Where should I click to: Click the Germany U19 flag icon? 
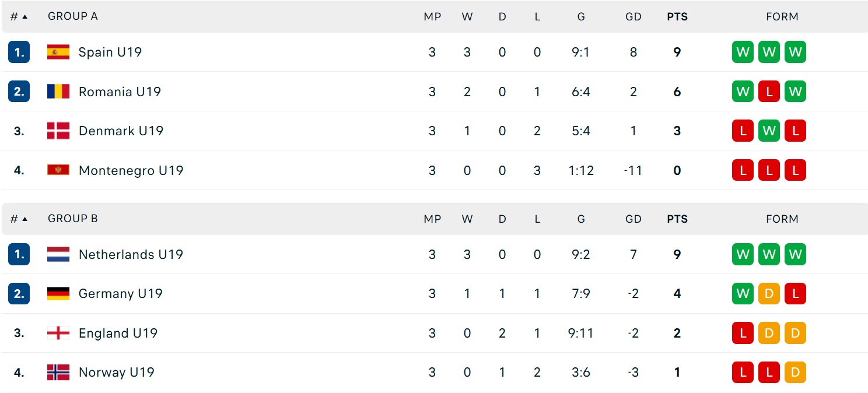pyautogui.click(x=58, y=293)
